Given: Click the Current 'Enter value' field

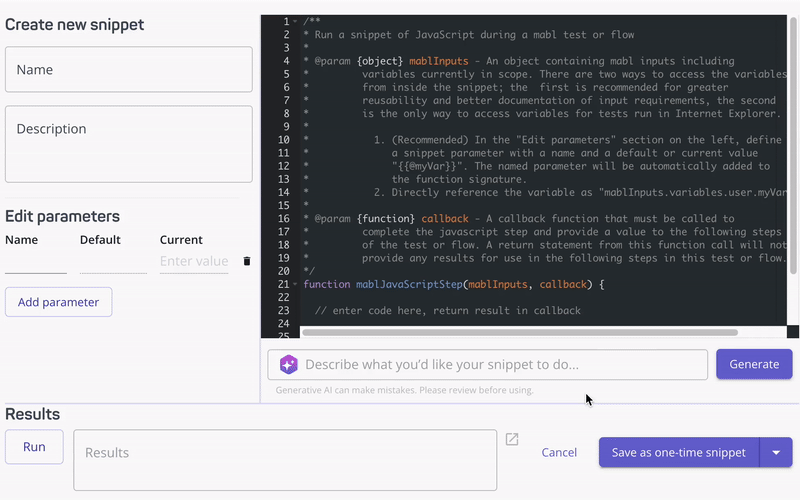Looking at the screenshot, I should tap(194, 262).
